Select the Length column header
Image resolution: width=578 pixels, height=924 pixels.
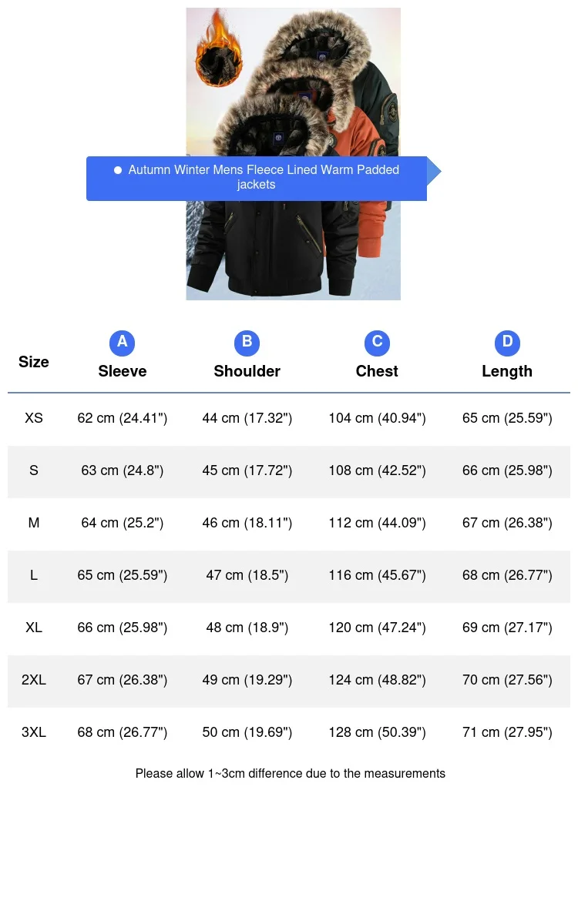[507, 371]
